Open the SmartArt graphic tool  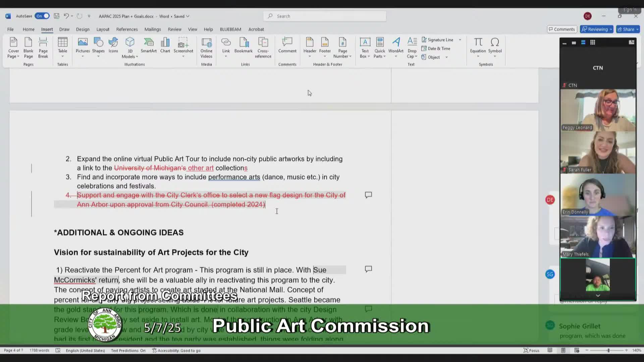(149, 45)
